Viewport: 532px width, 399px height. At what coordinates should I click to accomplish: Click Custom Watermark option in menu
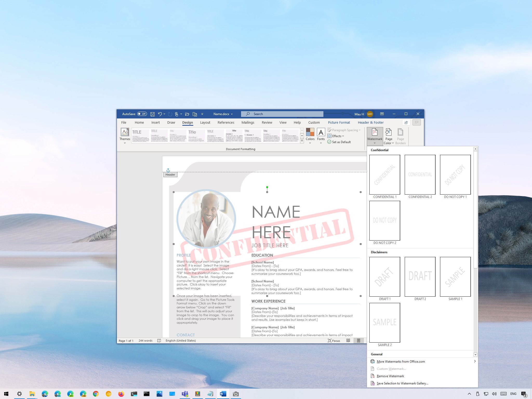[391, 369]
